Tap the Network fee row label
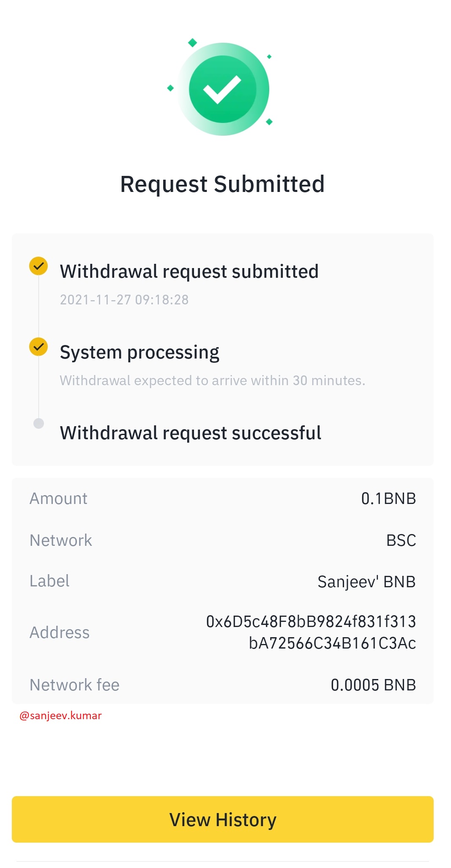The width and height of the screenshot is (451, 868). pyautogui.click(x=74, y=685)
